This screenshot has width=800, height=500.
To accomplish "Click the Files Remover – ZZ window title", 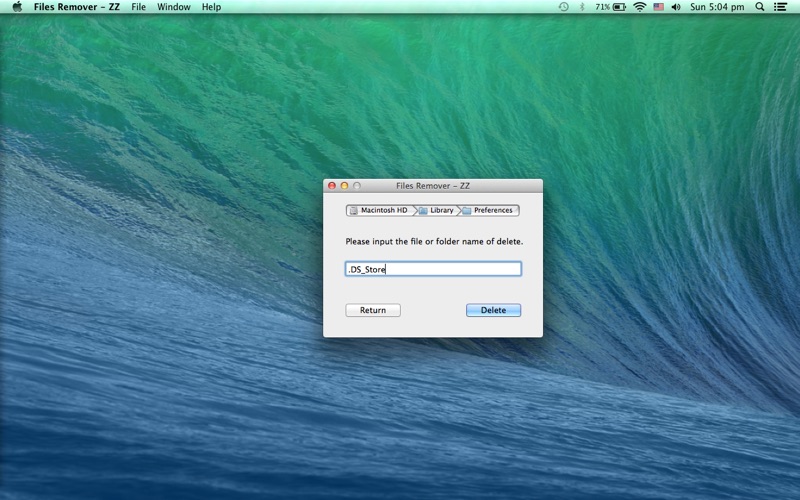I will coord(433,186).
